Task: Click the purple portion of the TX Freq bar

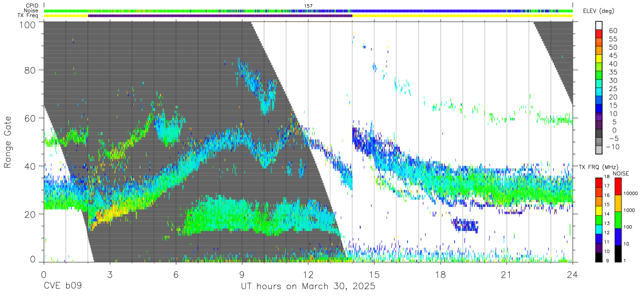Action: [220, 16]
